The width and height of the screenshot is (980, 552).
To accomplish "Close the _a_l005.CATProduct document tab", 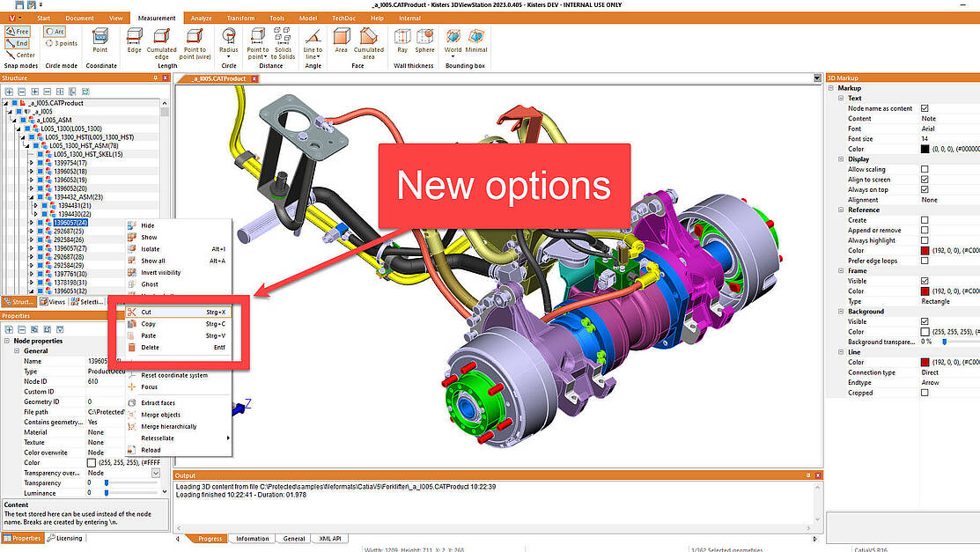I will [254, 78].
